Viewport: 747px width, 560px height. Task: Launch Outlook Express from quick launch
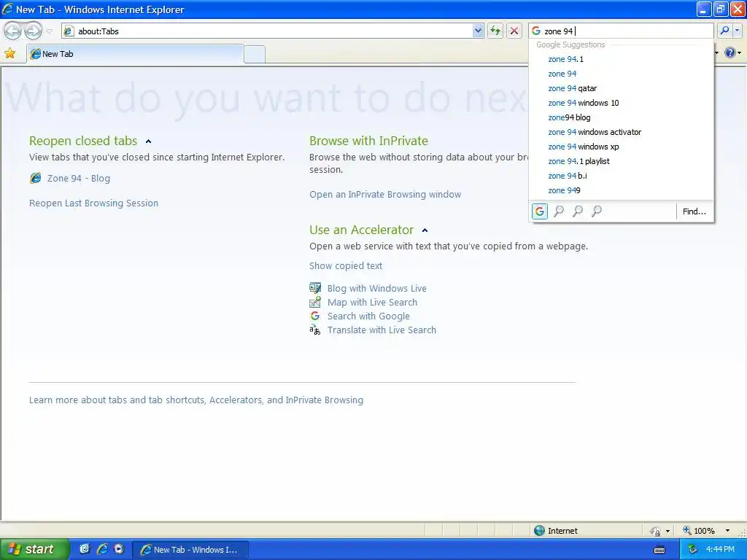[85, 549]
